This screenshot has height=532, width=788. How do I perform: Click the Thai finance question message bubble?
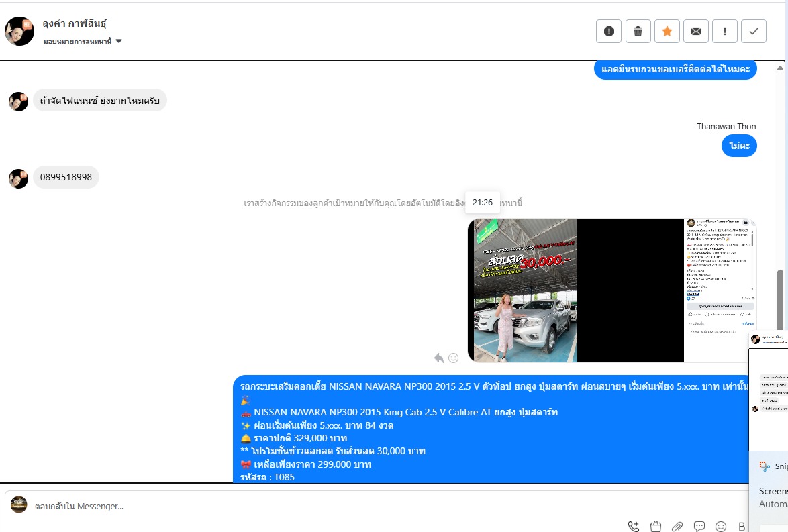point(99,101)
